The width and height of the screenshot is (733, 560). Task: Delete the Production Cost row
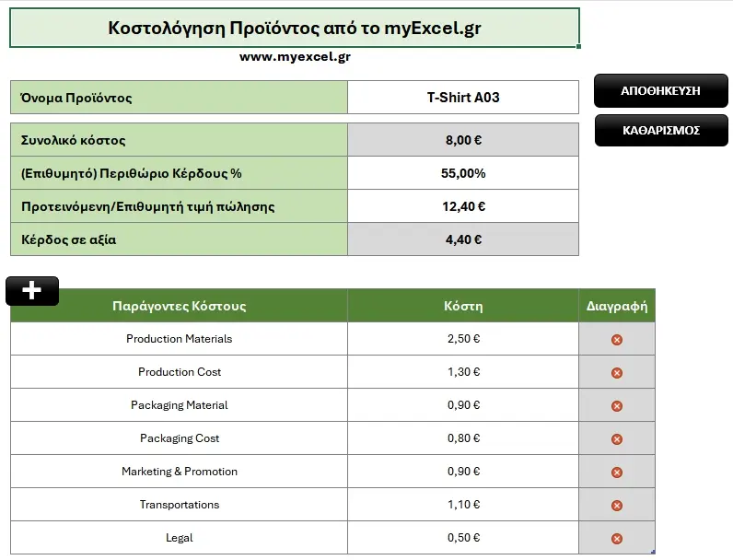coord(617,373)
